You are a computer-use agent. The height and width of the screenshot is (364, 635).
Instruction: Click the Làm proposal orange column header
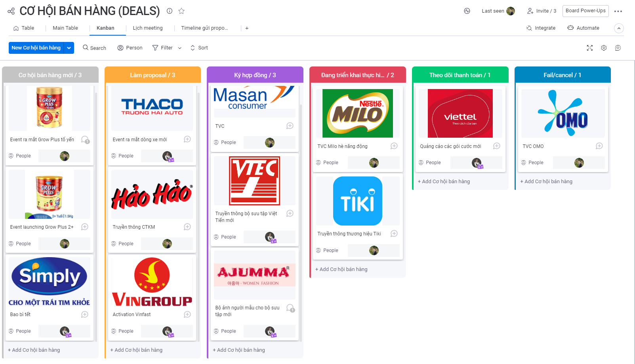pyautogui.click(x=153, y=75)
